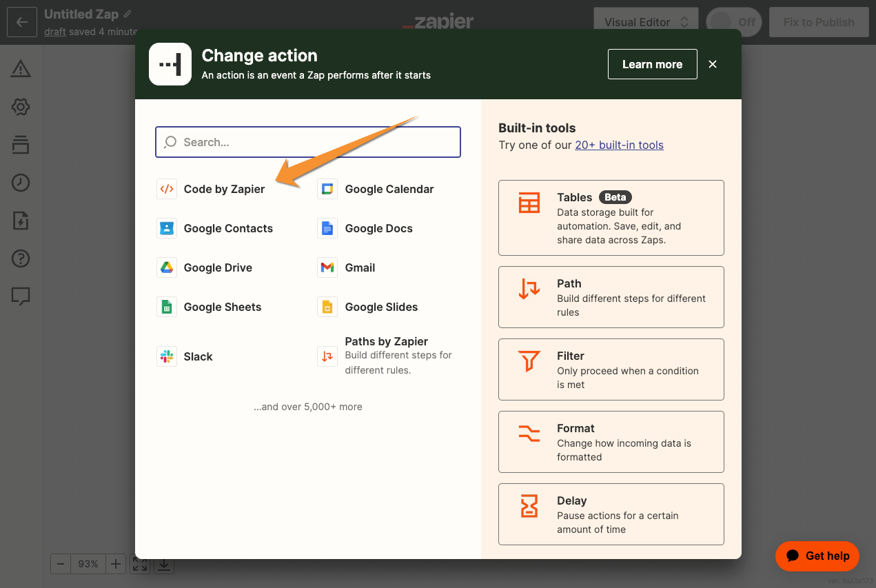Open the 20+ built-in tools link
This screenshot has height=588, width=876.
620,145
